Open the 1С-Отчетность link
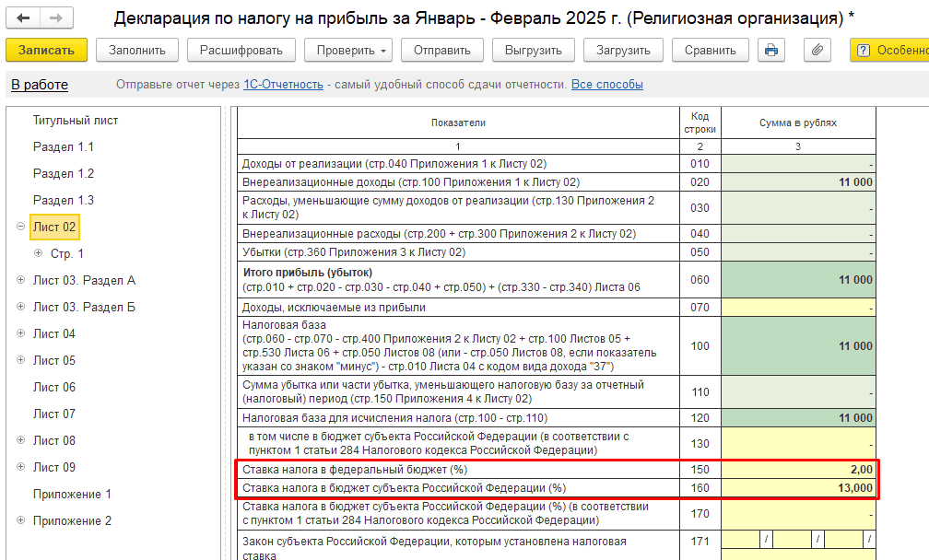The width and height of the screenshot is (929, 560). coord(283,85)
